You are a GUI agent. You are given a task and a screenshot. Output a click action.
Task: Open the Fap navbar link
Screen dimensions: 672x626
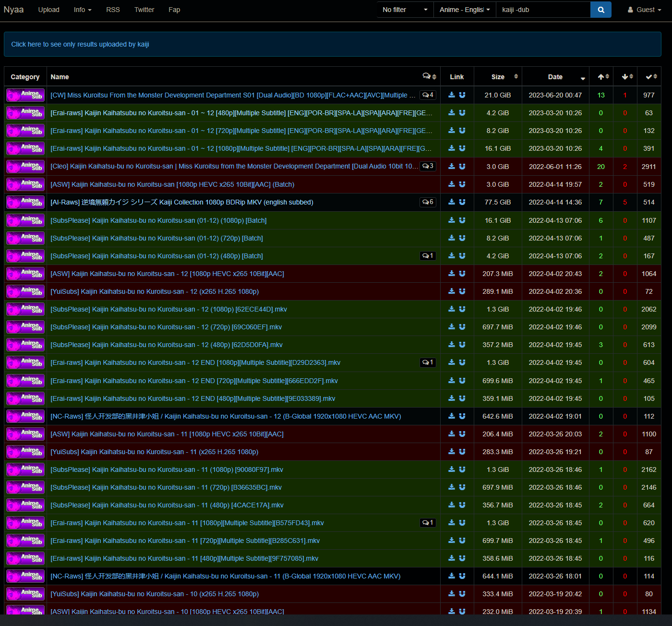[x=174, y=10]
